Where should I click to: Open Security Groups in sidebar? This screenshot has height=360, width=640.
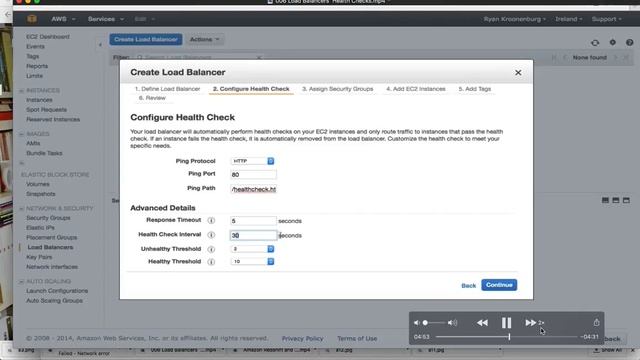pos(48,218)
